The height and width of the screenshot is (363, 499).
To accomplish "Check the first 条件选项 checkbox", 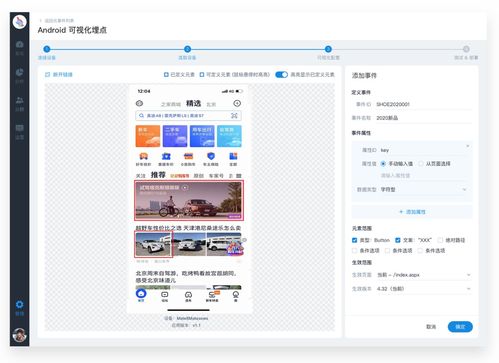I will 354,251.
